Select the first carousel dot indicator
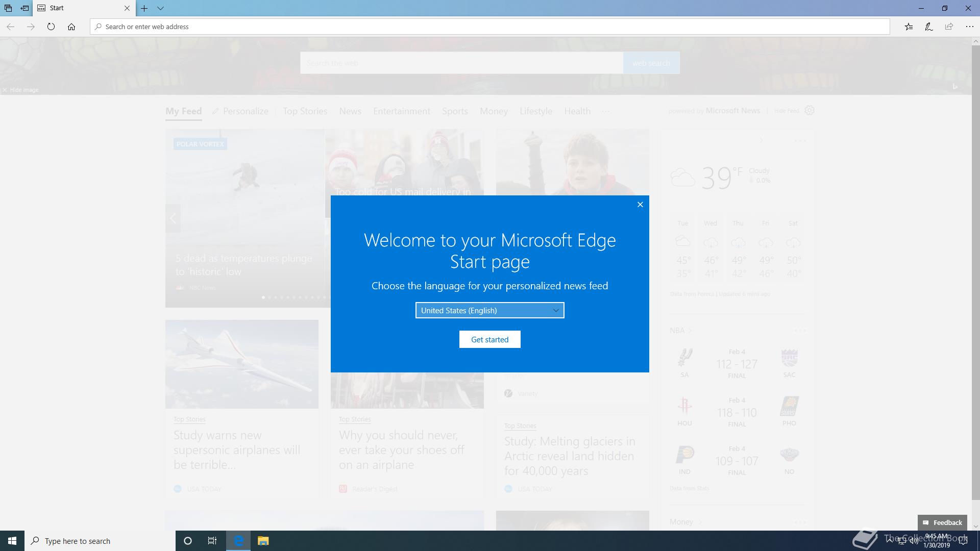The image size is (980, 551). pyautogui.click(x=263, y=297)
